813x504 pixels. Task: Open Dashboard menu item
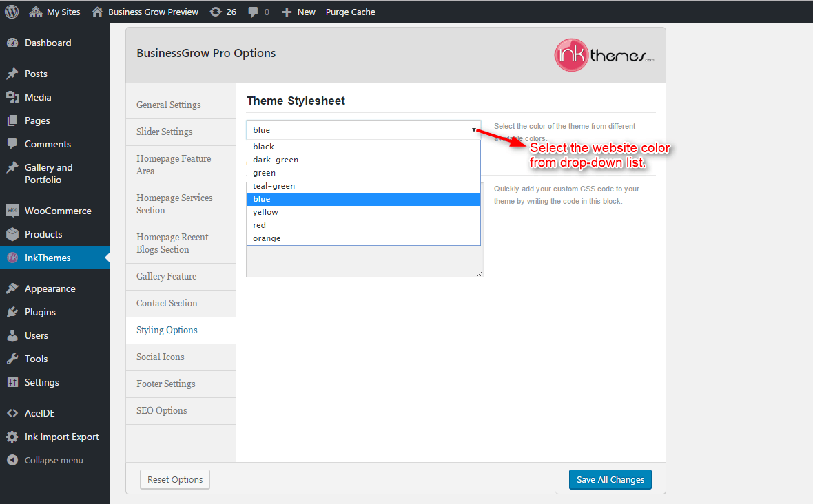click(55, 43)
